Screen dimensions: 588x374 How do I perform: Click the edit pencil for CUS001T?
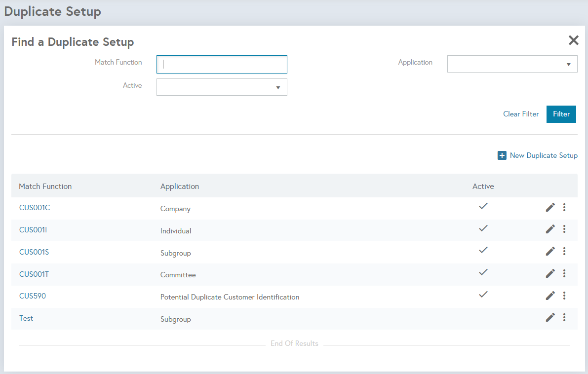tap(550, 273)
